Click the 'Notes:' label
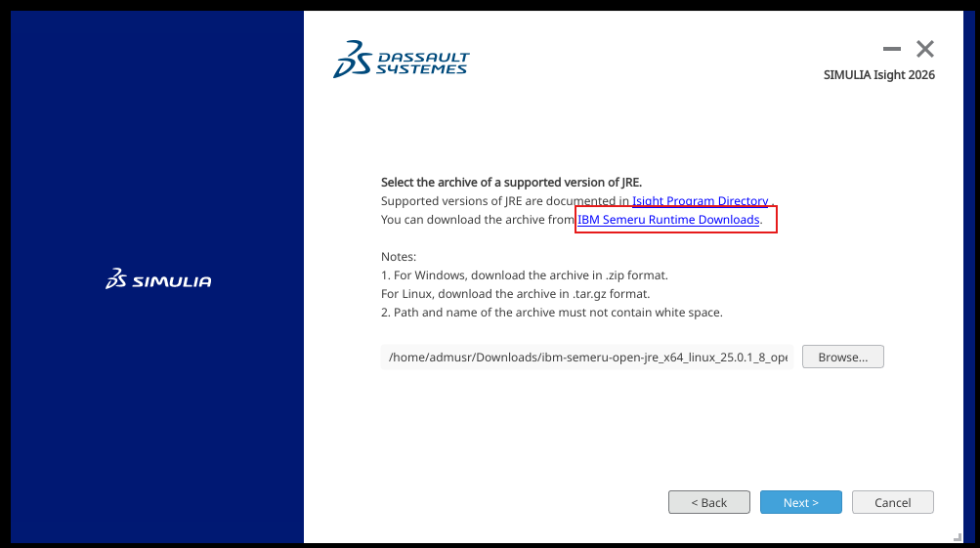The height and width of the screenshot is (548, 980). (x=398, y=257)
